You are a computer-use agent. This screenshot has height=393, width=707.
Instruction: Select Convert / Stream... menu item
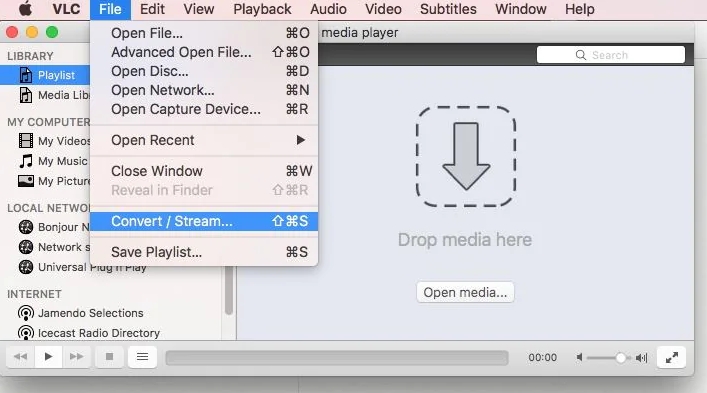pyautogui.click(x=204, y=221)
